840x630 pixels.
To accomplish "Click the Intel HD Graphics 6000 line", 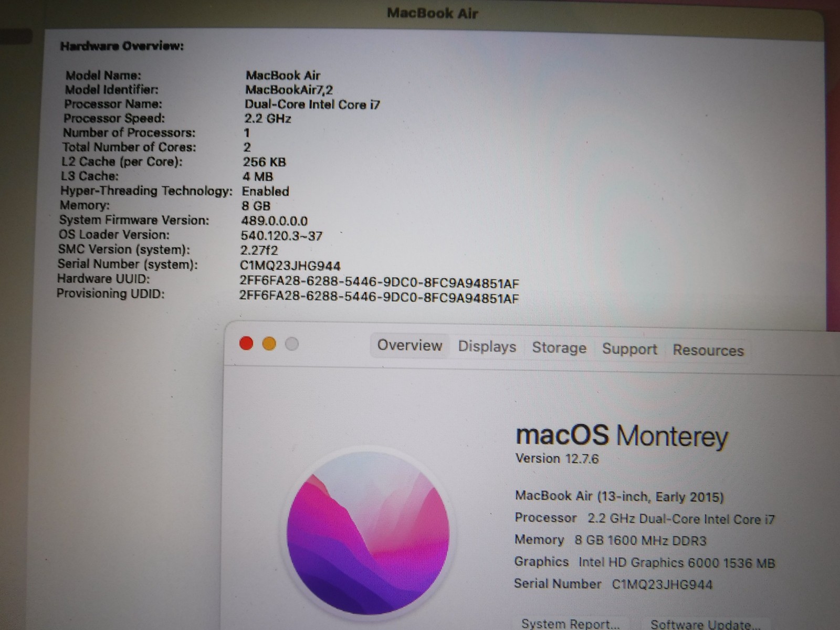I will [645, 562].
